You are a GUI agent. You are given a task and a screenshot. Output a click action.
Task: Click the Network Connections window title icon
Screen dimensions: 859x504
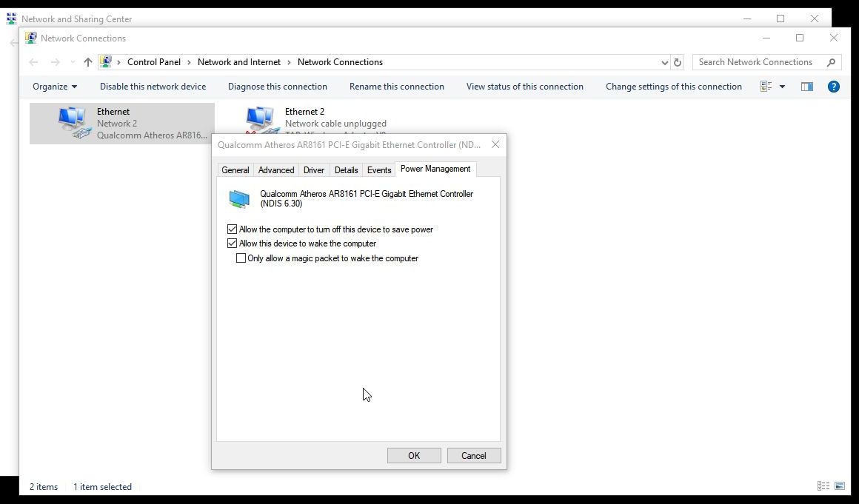[x=30, y=38]
